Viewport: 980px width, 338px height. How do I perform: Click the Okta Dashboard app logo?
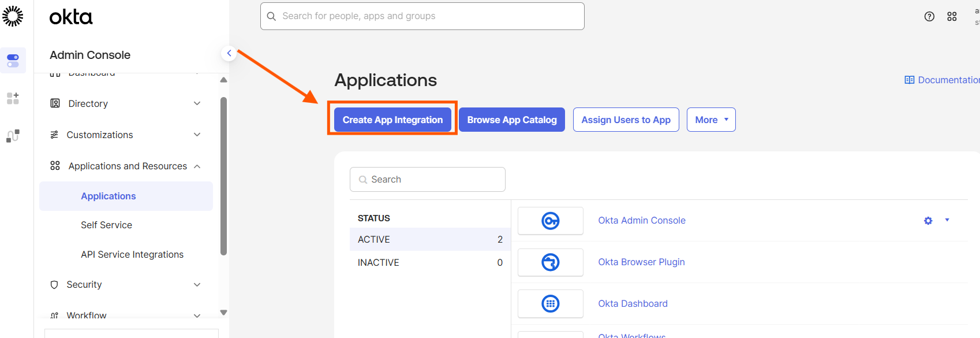[551, 303]
